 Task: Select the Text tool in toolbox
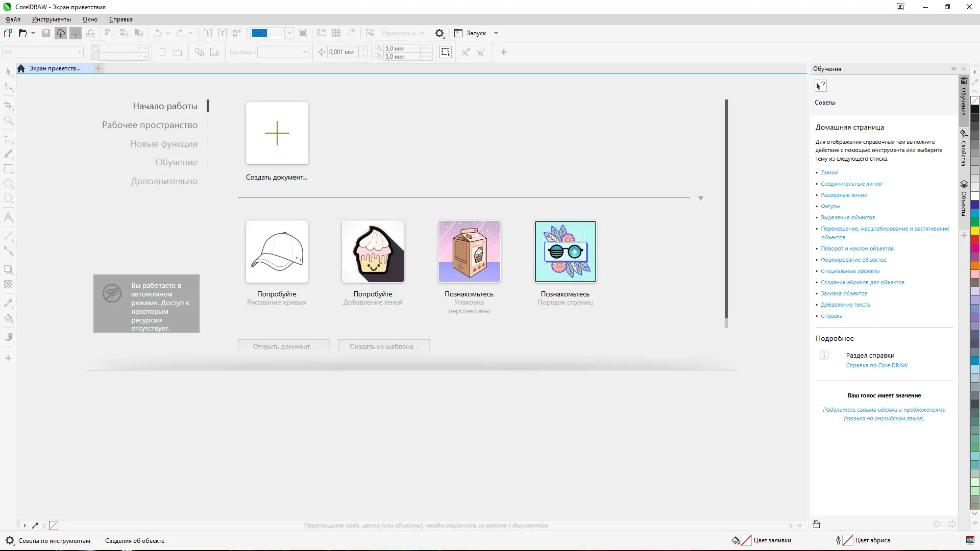point(8,217)
